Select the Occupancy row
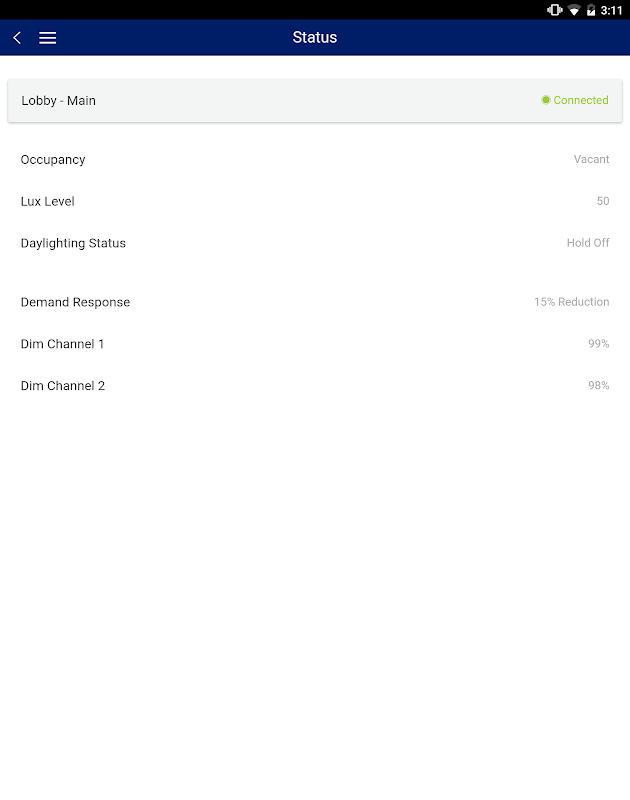The width and height of the screenshot is (630, 800). click(x=315, y=159)
